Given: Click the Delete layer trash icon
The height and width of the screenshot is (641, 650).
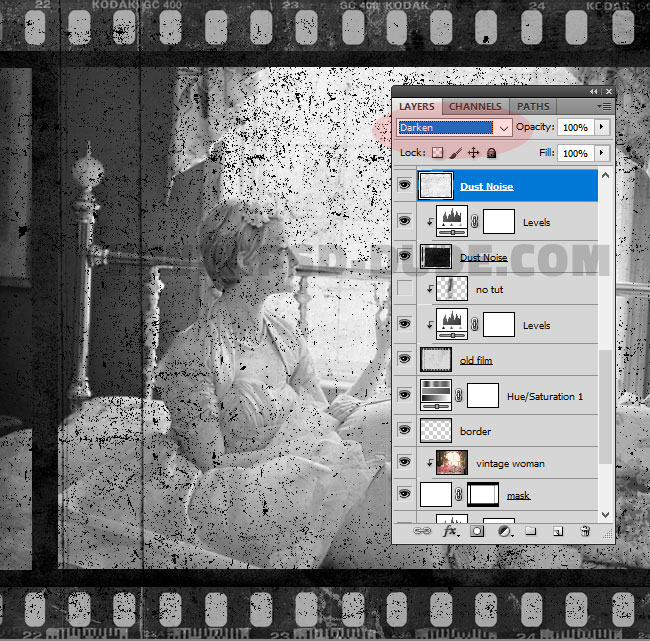Looking at the screenshot, I should pyautogui.click(x=585, y=531).
